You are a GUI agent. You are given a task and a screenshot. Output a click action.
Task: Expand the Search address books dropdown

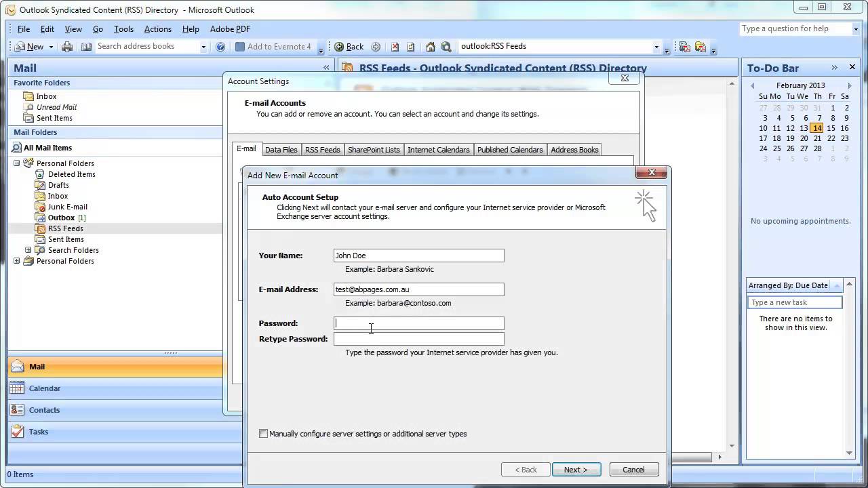pos(203,47)
